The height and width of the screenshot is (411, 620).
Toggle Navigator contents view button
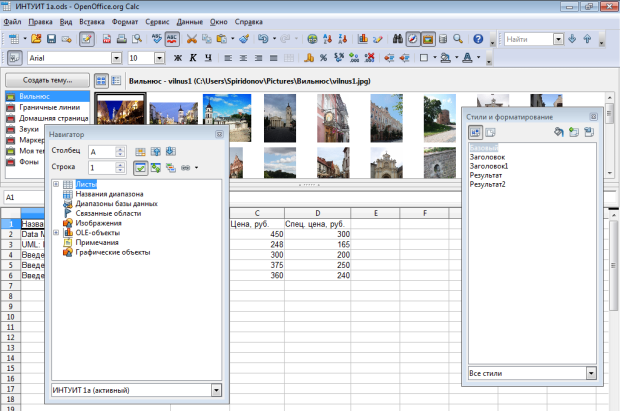coord(141,167)
